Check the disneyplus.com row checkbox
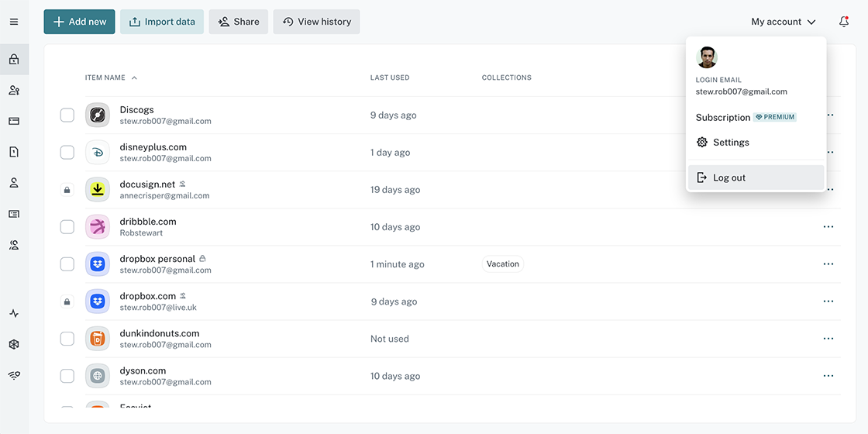 click(67, 152)
